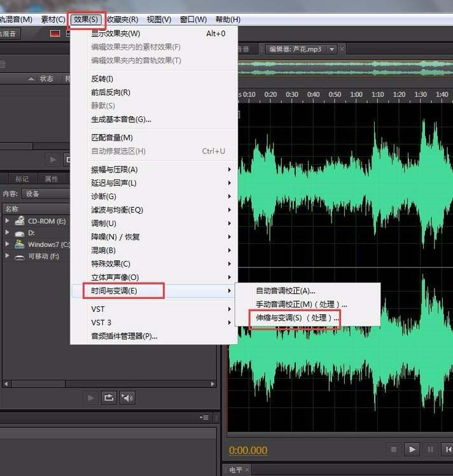Click the files panel play button
Image resolution: width=453 pixels, height=476 pixels.
point(53,159)
